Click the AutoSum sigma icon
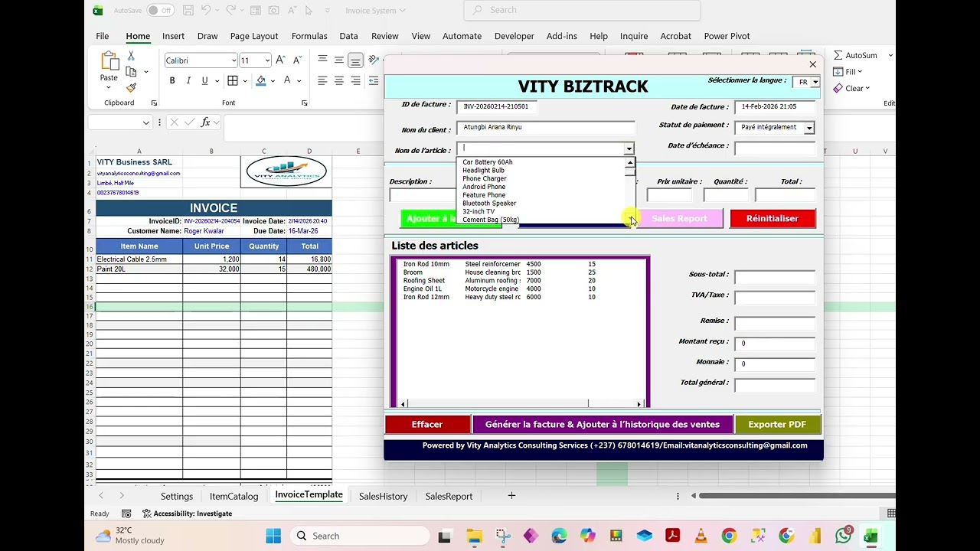Viewport: 980px width, 551px height. coord(838,55)
